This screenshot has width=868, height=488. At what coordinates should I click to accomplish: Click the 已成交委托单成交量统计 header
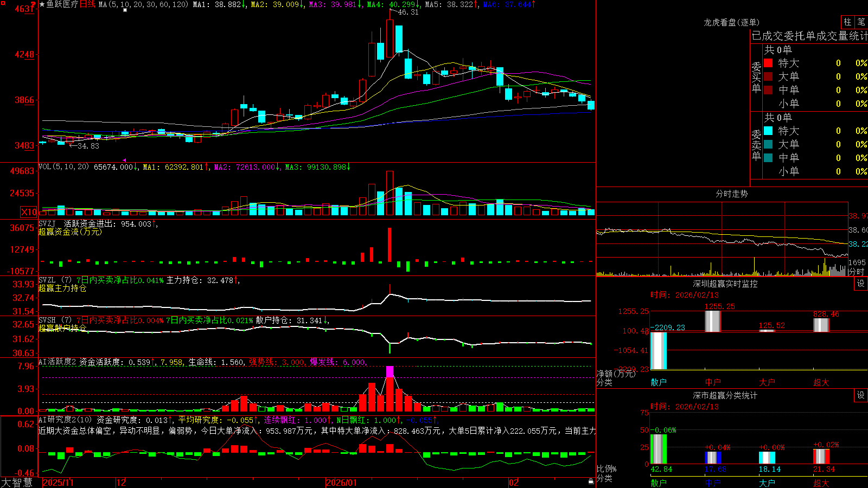809,36
